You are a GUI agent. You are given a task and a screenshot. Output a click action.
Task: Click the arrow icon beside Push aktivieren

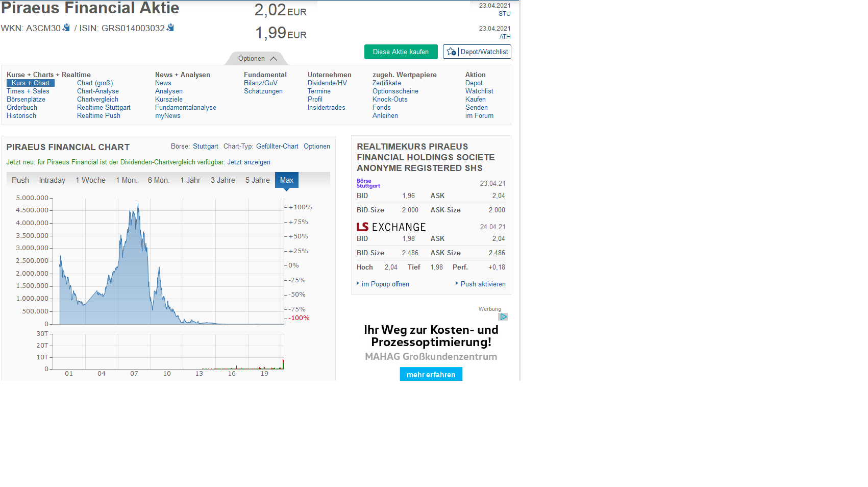(457, 284)
